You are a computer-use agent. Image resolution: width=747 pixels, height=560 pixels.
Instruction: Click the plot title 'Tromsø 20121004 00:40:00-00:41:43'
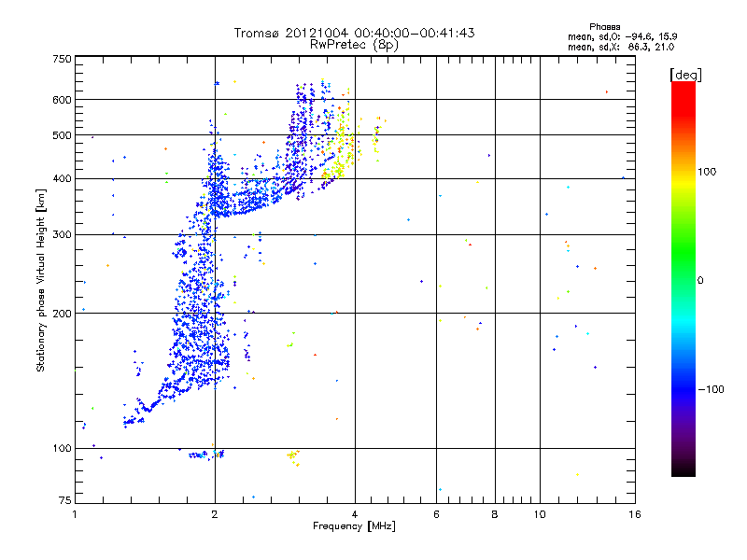354,33
